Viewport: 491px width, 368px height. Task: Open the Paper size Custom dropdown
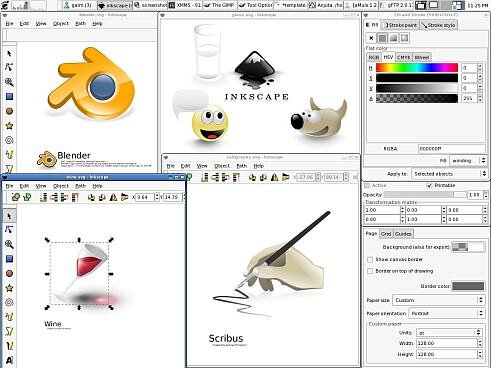tap(438, 300)
